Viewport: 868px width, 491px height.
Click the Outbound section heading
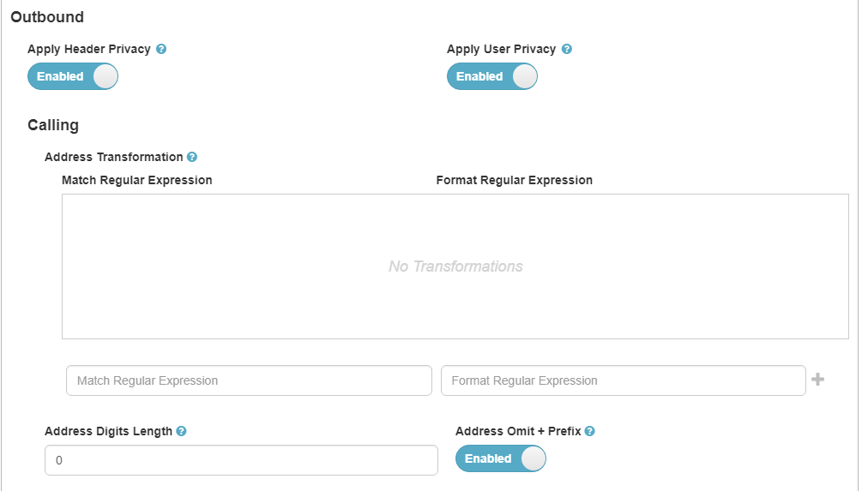coord(47,17)
